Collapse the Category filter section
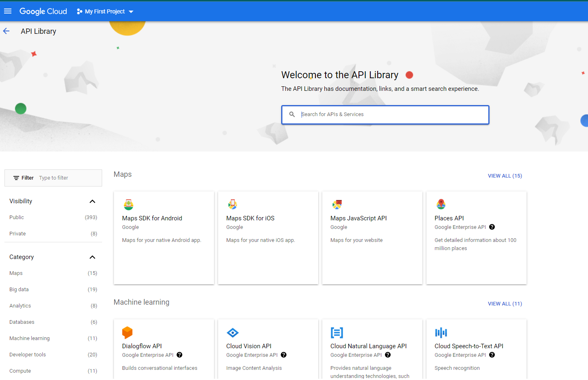The width and height of the screenshot is (588, 380). [92, 257]
